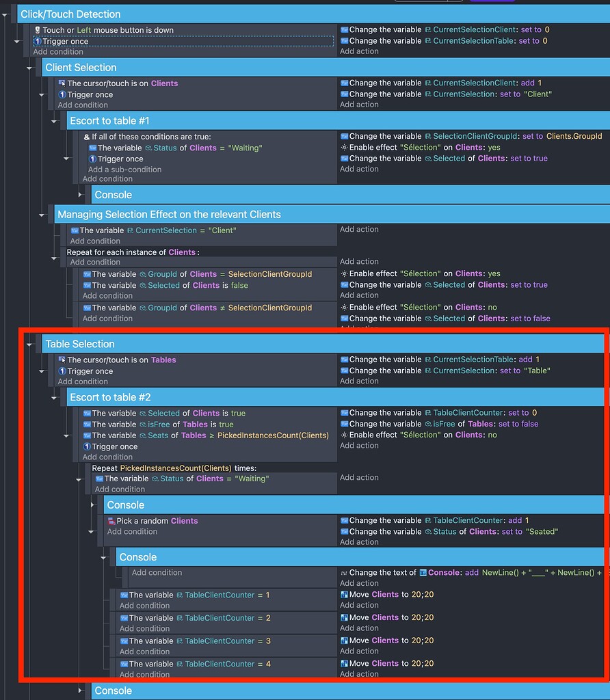Click the Trigger once icon under Client Selection
Screen dimensions: 610x700
click(62, 95)
